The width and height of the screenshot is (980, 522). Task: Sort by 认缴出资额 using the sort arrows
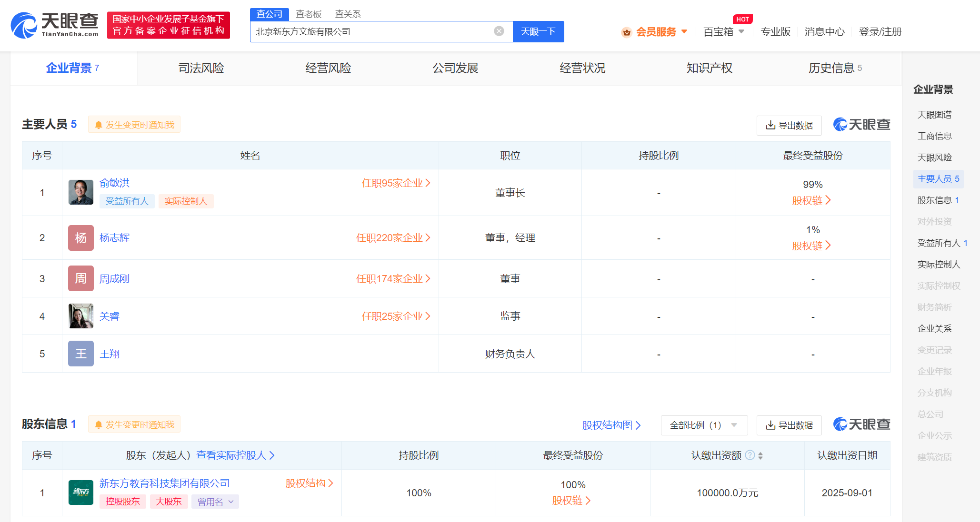(760, 455)
